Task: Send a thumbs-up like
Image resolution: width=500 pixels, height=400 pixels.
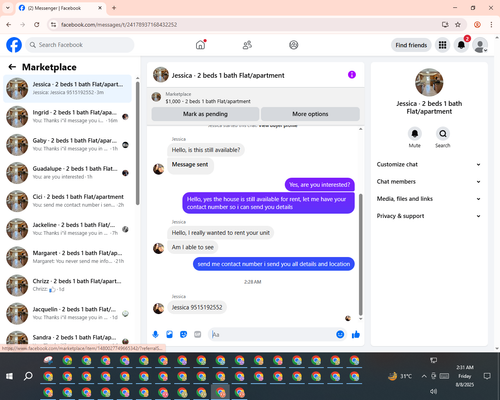Action: coord(356,334)
